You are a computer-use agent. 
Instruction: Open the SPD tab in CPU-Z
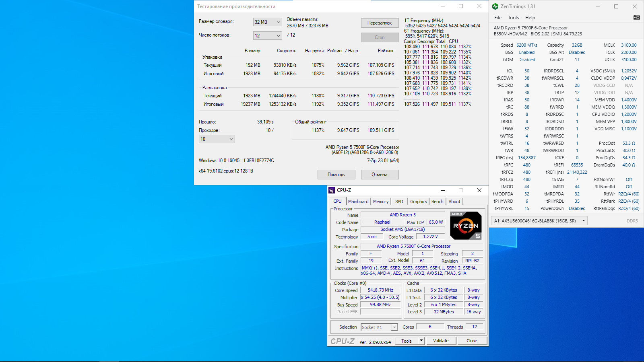(x=399, y=202)
